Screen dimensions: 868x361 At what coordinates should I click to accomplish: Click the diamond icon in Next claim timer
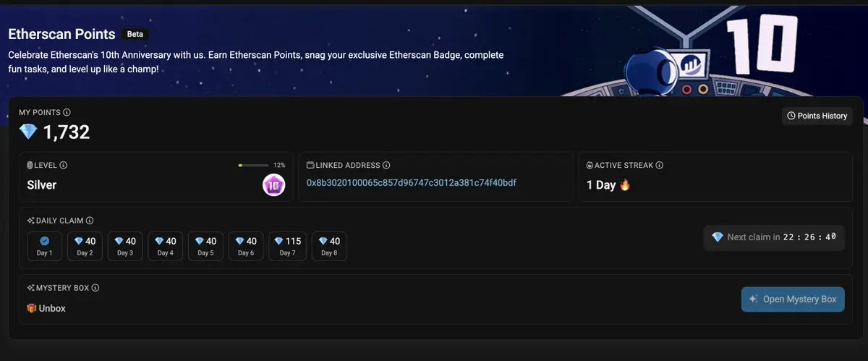point(718,237)
